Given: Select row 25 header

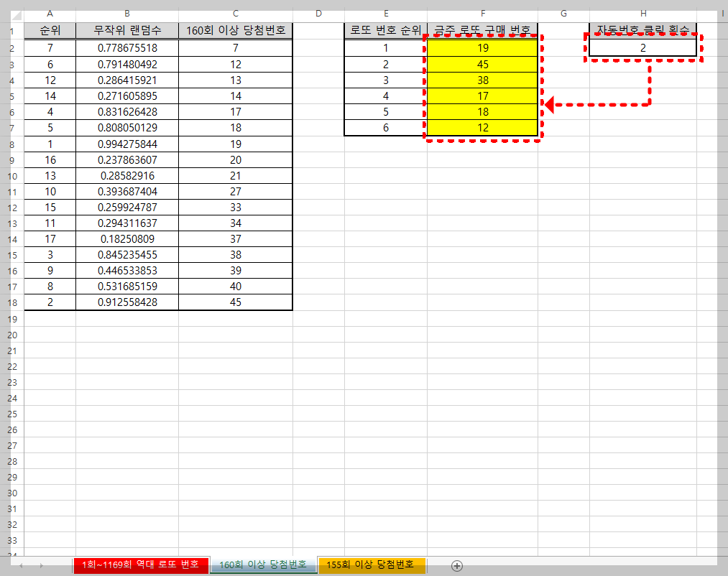Looking at the screenshot, I should (12, 414).
